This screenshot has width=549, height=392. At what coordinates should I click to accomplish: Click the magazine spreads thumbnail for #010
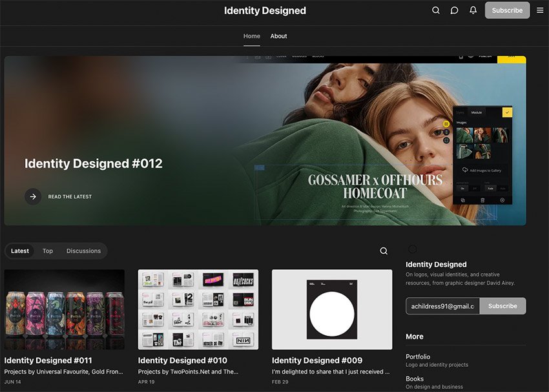(198, 309)
